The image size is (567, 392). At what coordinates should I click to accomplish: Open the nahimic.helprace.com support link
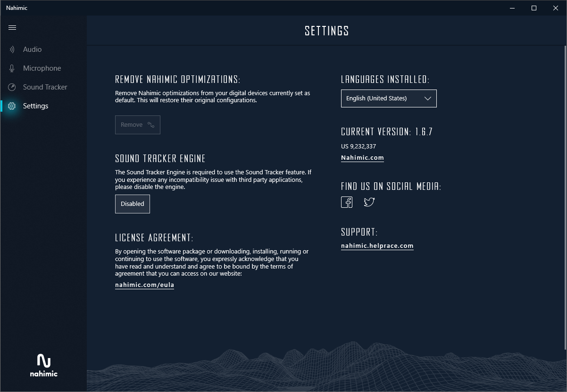[377, 246]
